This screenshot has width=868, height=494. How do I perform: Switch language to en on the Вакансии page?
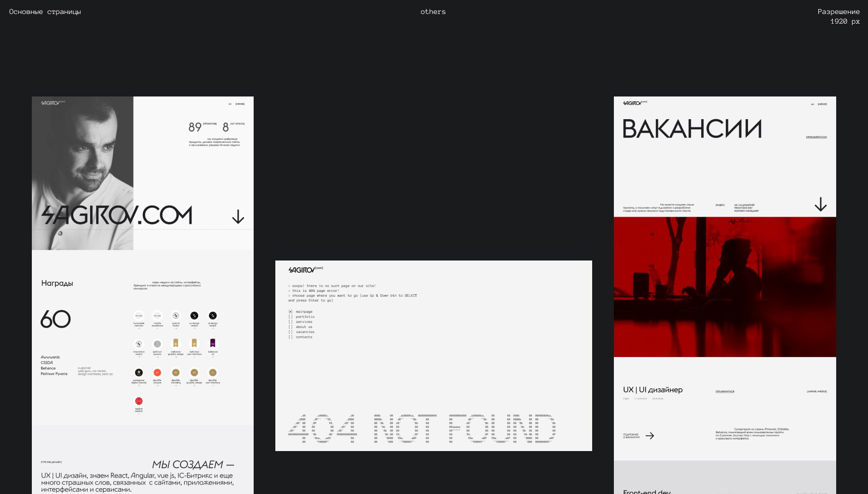tap(813, 104)
